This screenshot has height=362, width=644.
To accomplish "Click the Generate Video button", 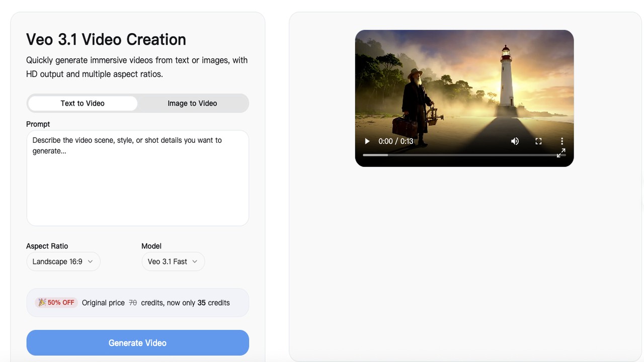I will pyautogui.click(x=137, y=343).
